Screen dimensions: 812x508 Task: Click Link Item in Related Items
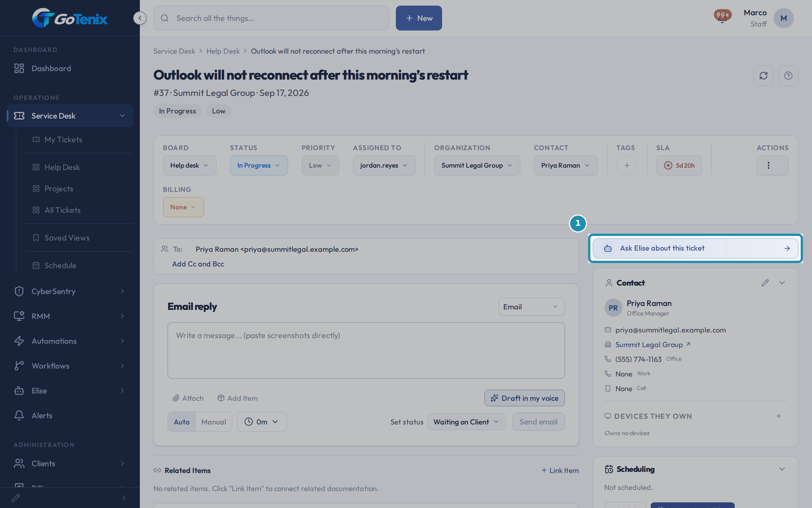click(560, 470)
